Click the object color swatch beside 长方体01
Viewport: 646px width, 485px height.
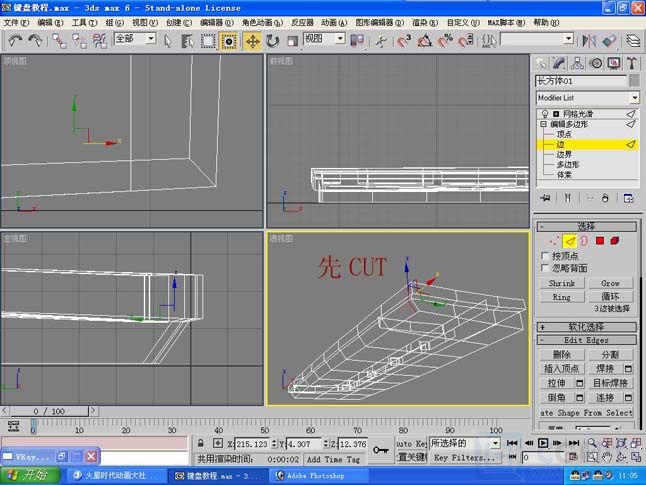pyautogui.click(x=634, y=80)
